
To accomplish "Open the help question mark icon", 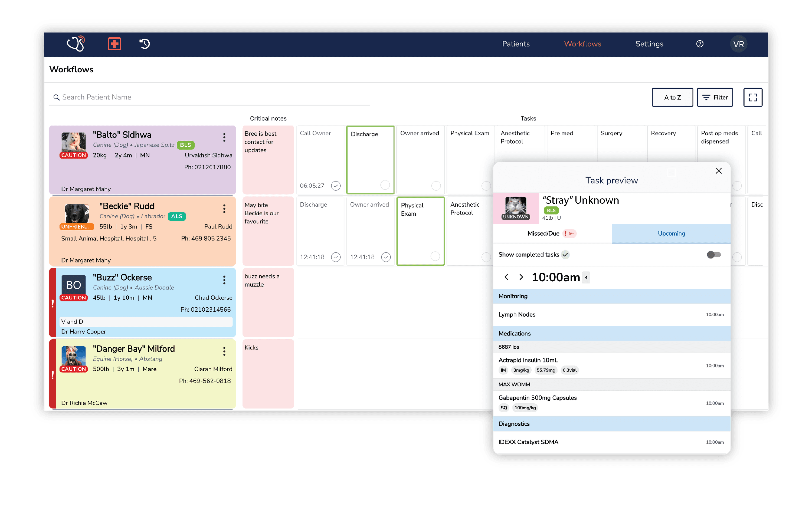I will tap(700, 44).
